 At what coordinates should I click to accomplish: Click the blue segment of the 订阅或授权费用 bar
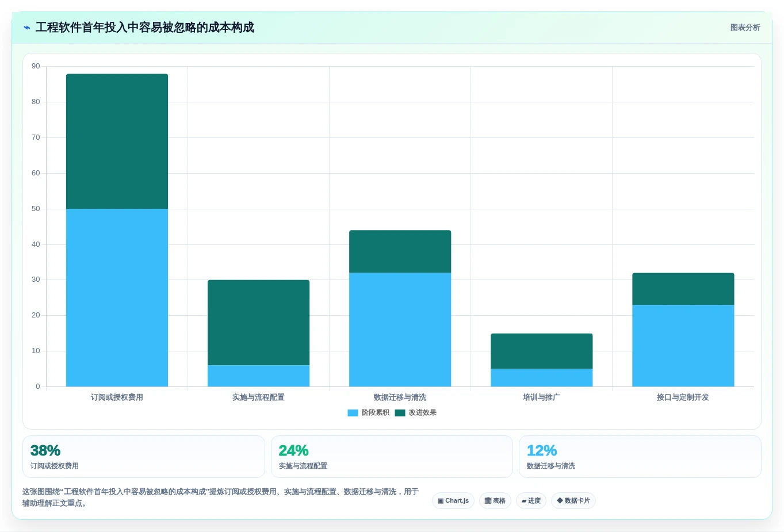(x=117, y=297)
